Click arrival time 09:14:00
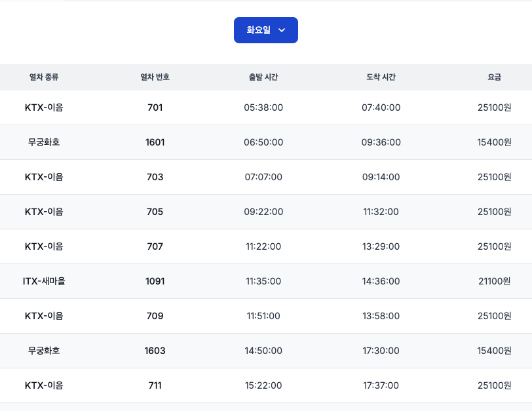The height and width of the screenshot is (411, 532). (381, 177)
